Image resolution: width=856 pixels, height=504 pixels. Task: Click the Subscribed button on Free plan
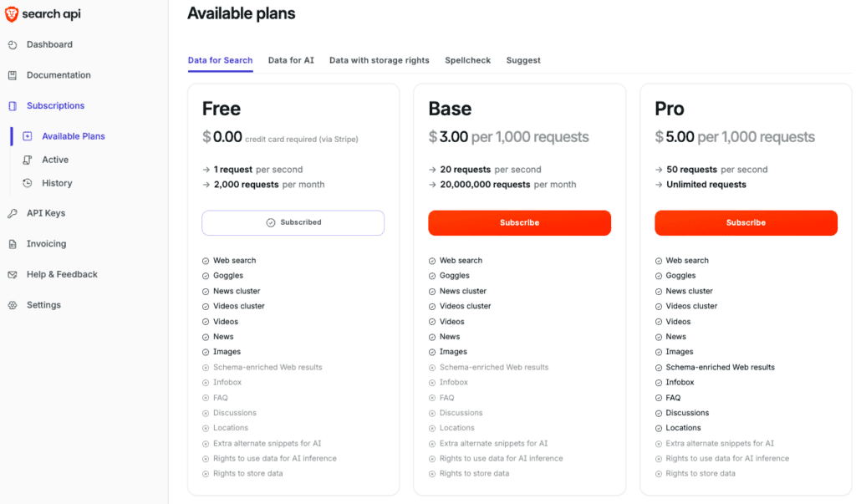pyautogui.click(x=293, y=223)
